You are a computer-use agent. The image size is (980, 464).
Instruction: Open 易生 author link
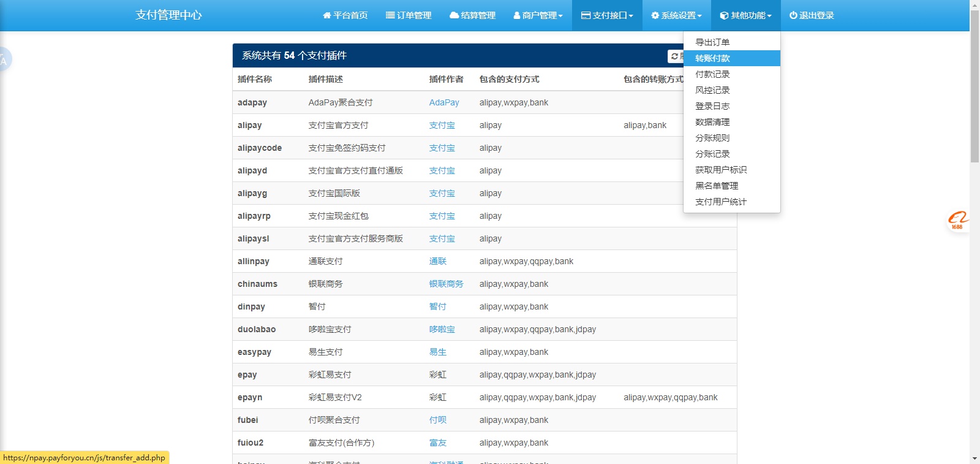tap(438, 352)
